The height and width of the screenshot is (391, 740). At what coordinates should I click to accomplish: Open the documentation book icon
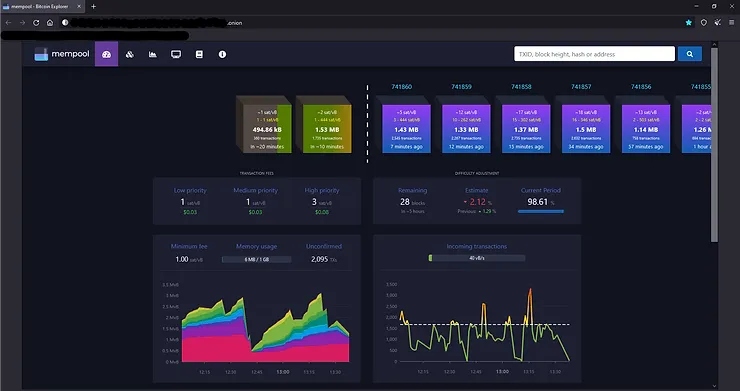(x=199, y=54)
